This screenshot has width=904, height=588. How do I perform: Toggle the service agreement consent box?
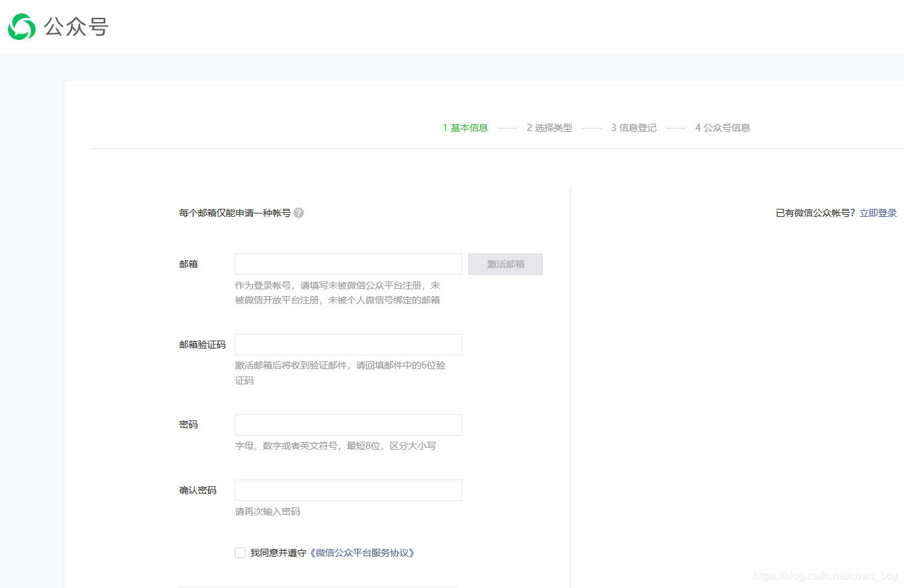click(239, 552)
